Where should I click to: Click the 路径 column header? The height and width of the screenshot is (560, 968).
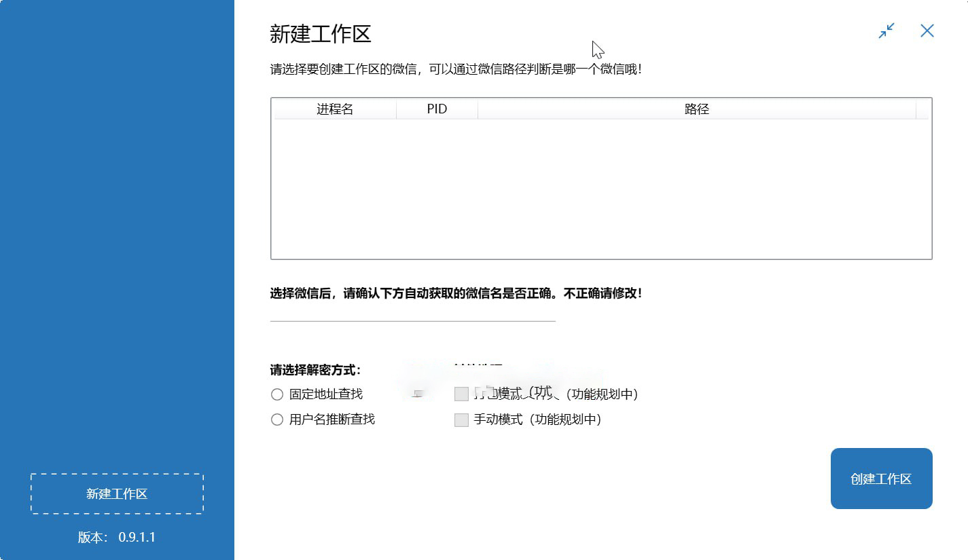click(x=697, y=109)
